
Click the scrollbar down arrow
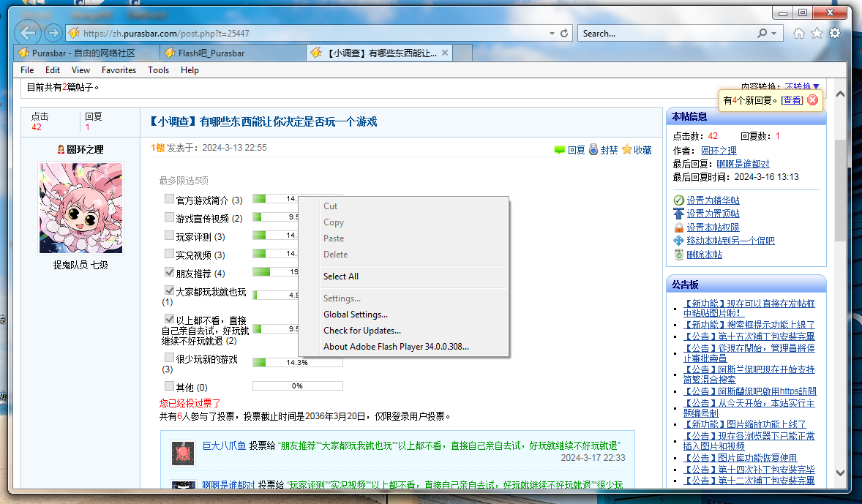[840, 473]
